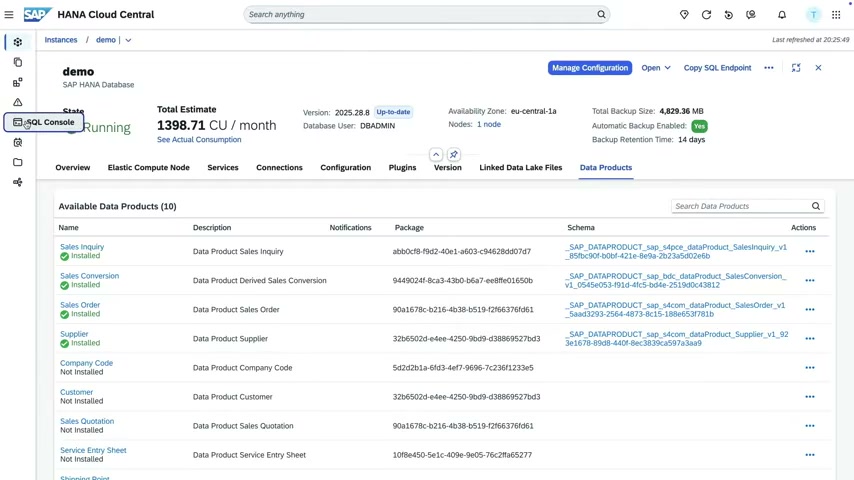Go to Instances breadcrumb link
Screen dimensions: 854x480
click(x=61, y=40)
